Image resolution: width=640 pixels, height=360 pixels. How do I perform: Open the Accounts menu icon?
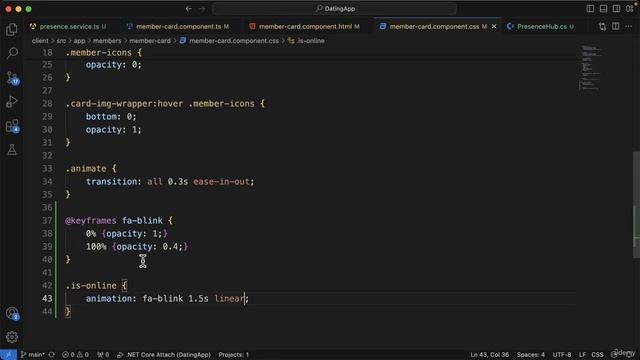click(12, 313)
